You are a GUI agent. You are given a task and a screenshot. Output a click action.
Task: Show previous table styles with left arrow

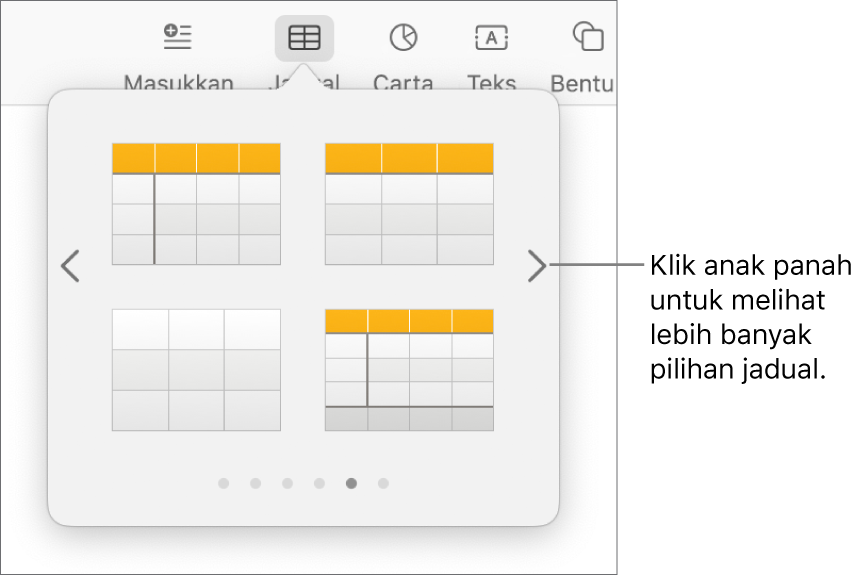70,266
